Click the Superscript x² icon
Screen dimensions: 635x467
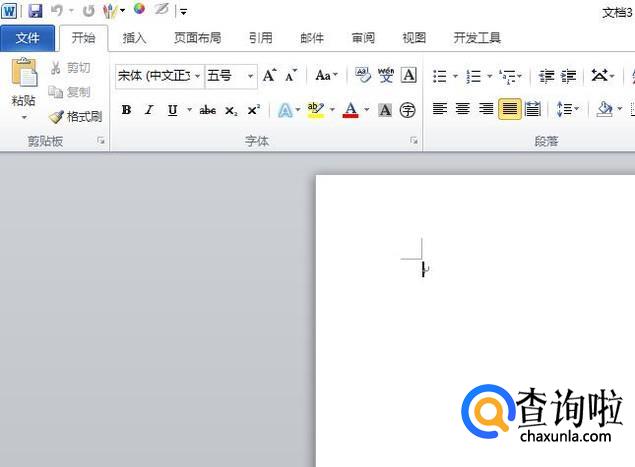[x=254, y=110]
